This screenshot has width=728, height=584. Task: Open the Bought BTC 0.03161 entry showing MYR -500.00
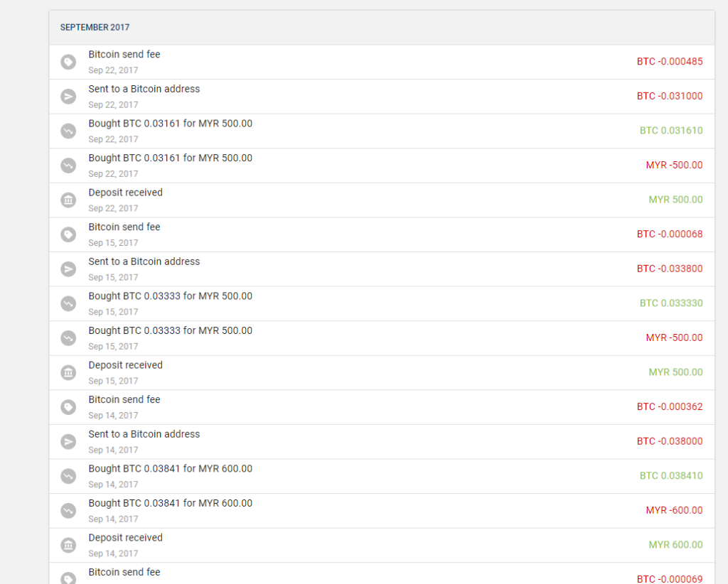coord(382,165)
